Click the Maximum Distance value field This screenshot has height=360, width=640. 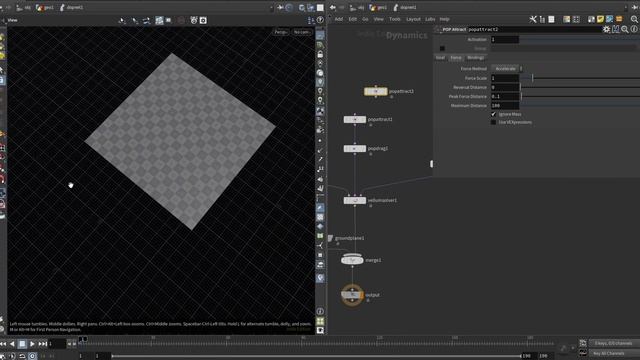[505, 106]
